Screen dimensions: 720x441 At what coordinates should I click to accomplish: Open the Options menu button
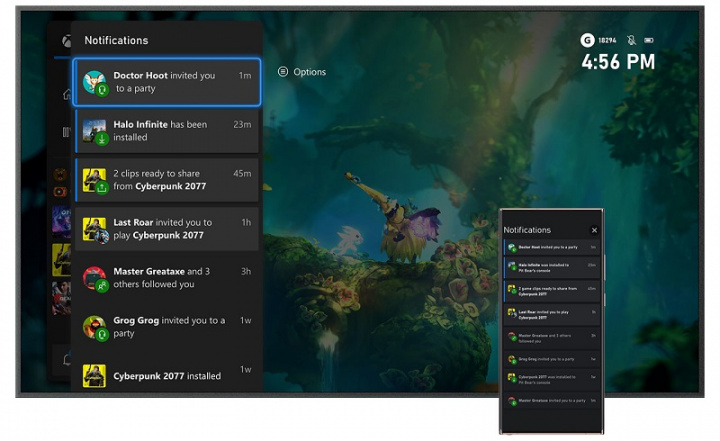tap(302, 72)
